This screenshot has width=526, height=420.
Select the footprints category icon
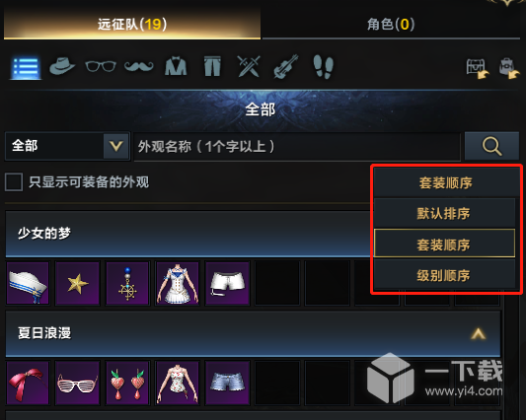pos(324,67)
